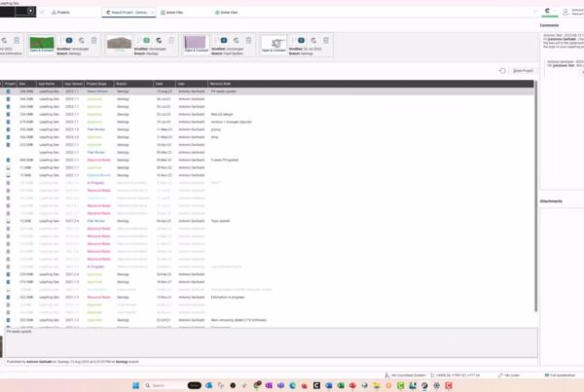Click the Branch column header
The width and height of the screenshot is (584, 392).
(123, 84)
